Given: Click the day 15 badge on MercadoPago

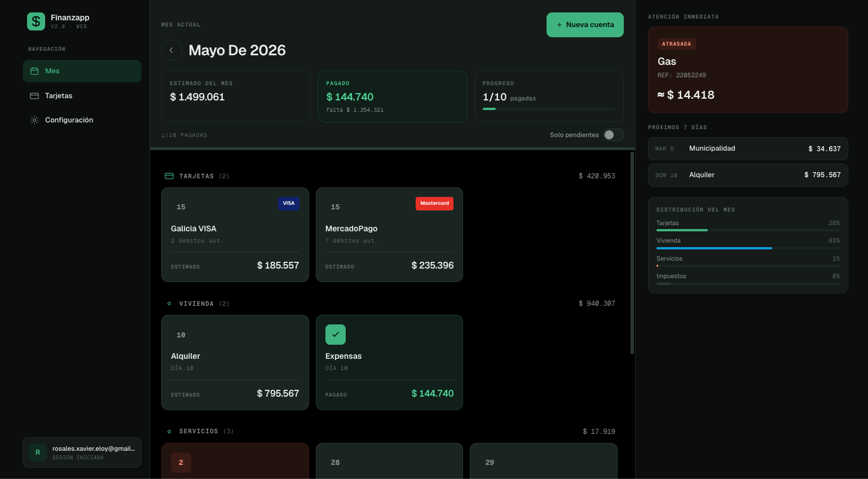Looking at the screenshot, I should (x=336, y=207).
